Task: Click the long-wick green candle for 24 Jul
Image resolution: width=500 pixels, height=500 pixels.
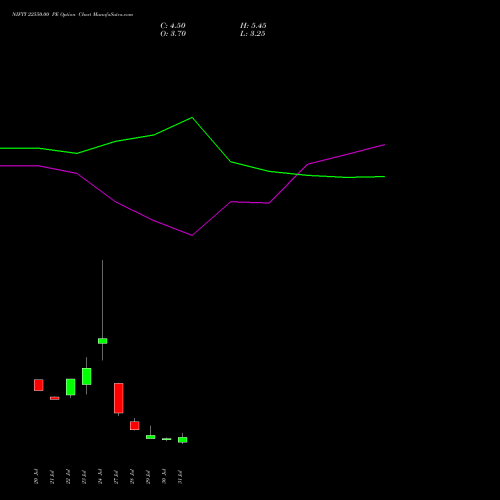Action: click(x=103, y=341)
